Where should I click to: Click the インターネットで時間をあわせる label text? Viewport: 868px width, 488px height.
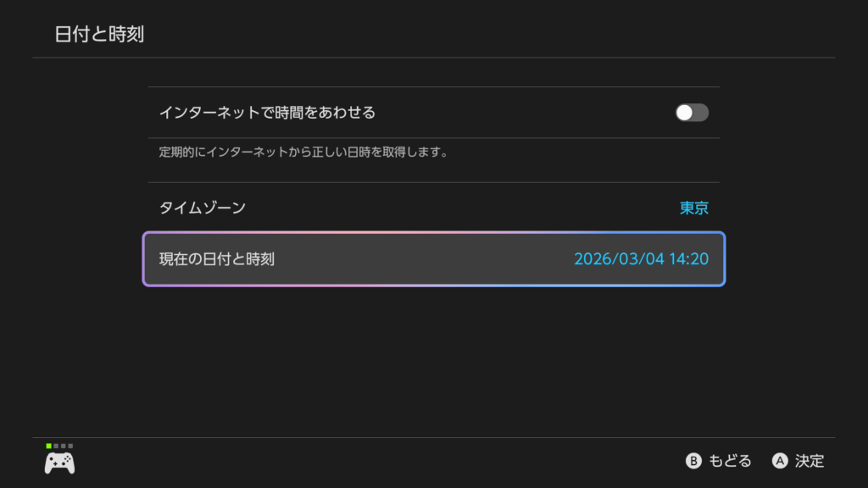pos(267,113)
